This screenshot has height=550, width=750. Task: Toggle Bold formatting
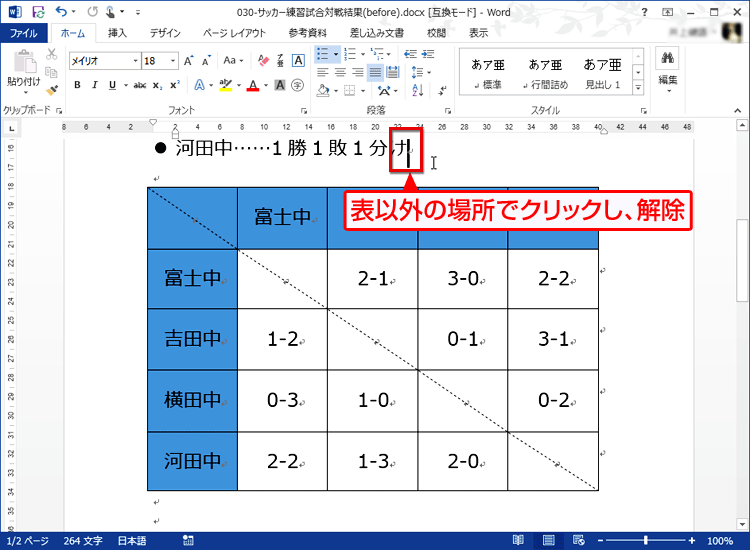coord(77,85)
